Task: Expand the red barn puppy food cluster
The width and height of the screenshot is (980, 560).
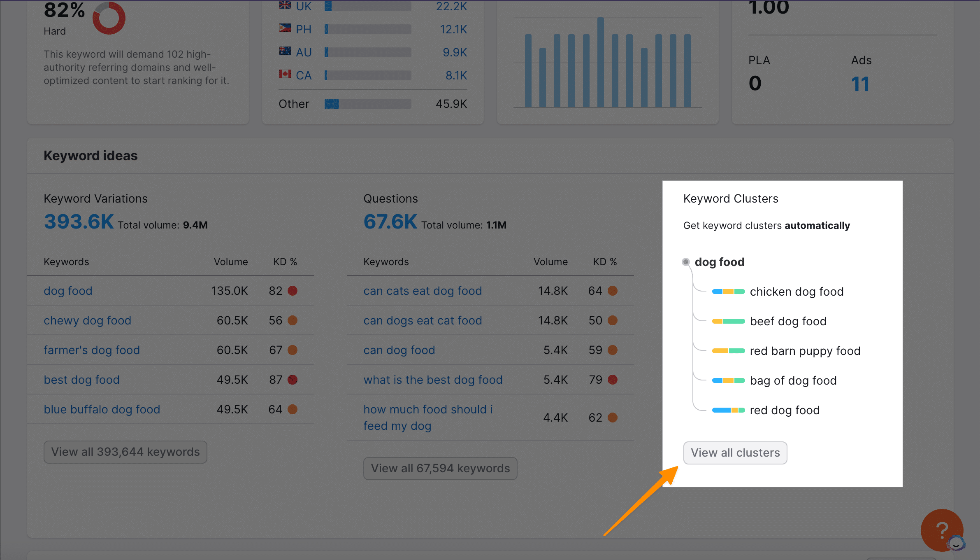Action: [x=806, y=350]
